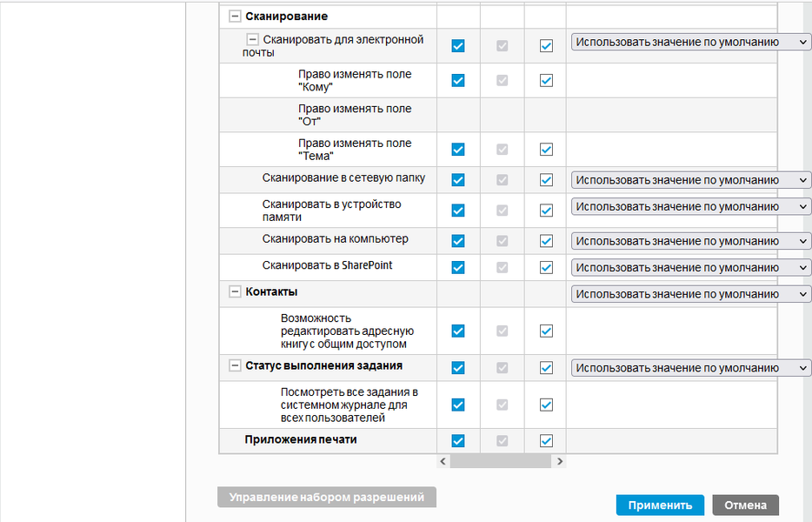Open dropdown for Сканирование в сетевую папку
The image size is (812, 522).
(691, 180)
